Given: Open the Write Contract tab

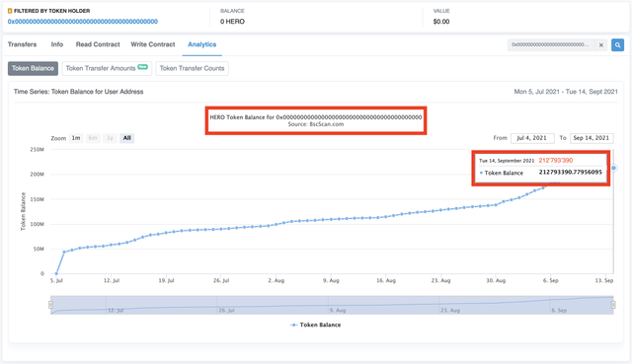Looking at the screenshot, I should click(x=153, y=44).
